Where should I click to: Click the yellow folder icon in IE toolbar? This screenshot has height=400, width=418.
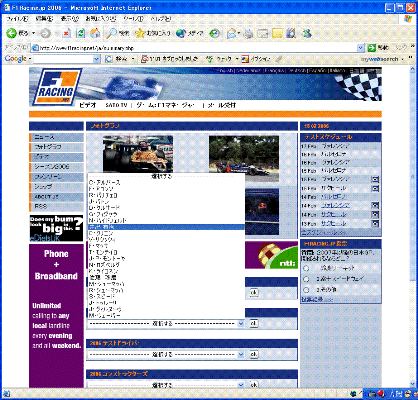tap(277, 33)
